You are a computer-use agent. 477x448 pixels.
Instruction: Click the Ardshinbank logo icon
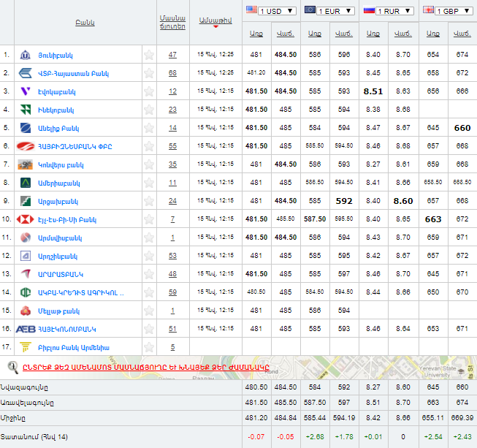pos(26,256)
